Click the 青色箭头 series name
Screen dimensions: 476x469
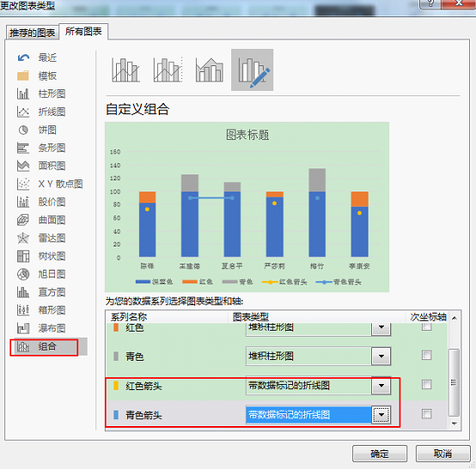(x=143, y=415)
